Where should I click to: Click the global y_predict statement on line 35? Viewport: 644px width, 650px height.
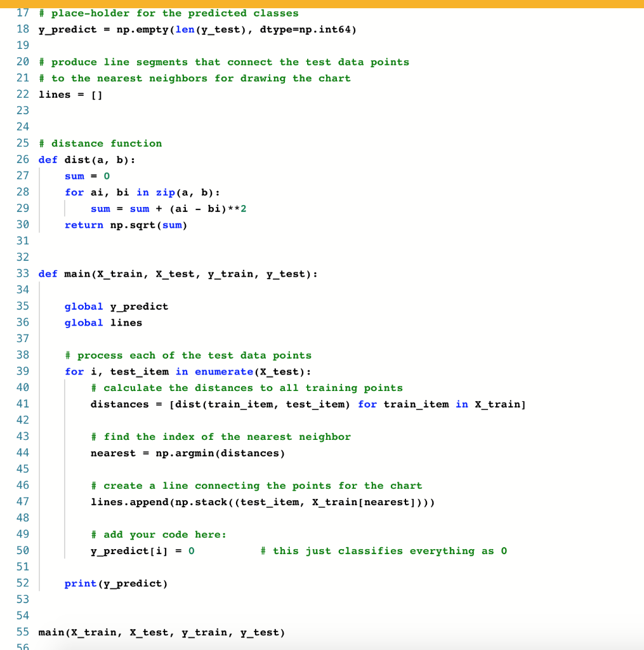click(115, 306)
